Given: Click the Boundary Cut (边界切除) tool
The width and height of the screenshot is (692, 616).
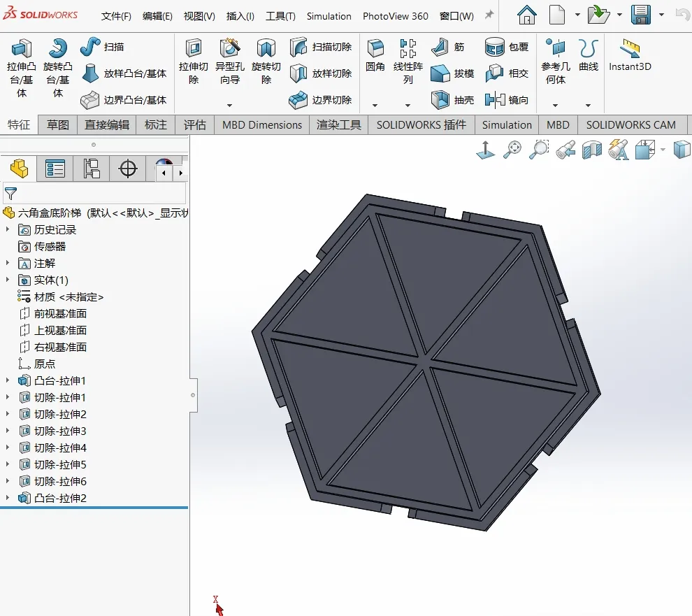Looking at the screenshot, I should 321,100.
